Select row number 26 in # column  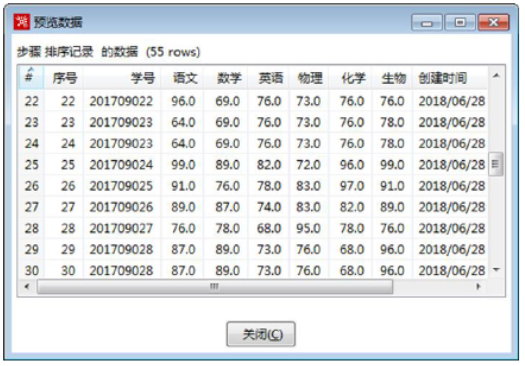pos(32,186)
